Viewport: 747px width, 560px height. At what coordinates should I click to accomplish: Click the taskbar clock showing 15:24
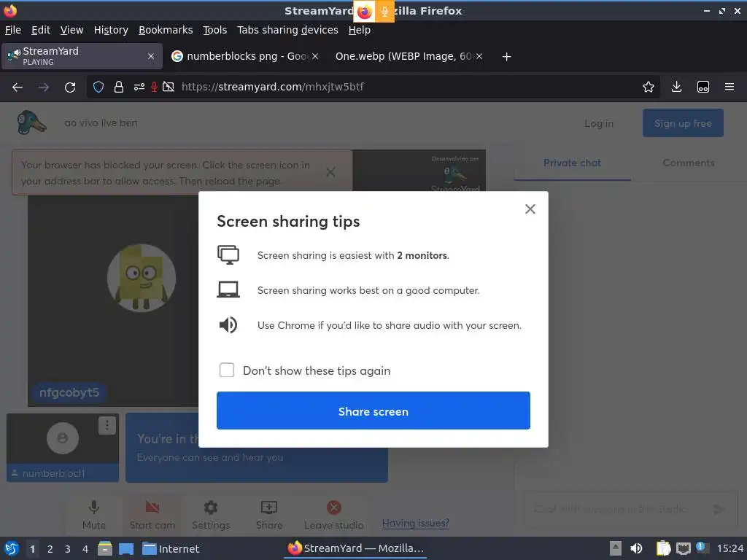click(729, 548)
